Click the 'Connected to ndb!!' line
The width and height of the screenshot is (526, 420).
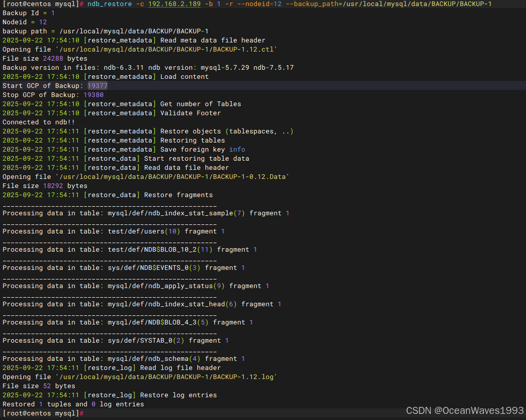coord(38,122)
